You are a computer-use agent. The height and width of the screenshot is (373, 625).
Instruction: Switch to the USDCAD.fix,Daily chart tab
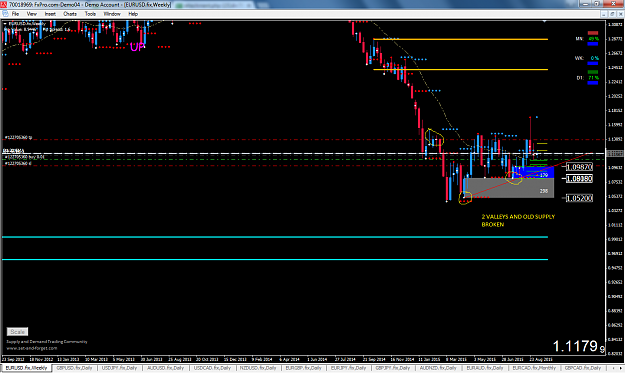[x=212, y=368]
